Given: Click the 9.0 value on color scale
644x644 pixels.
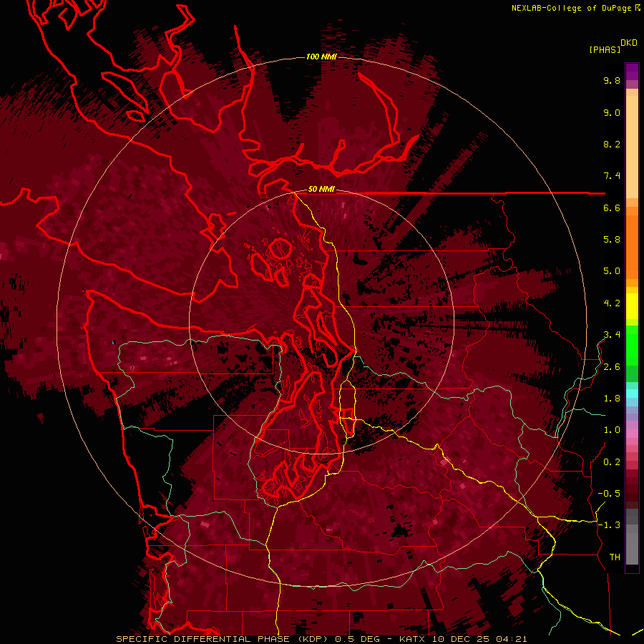Looking at the screenshot, I should pos(612,113).
